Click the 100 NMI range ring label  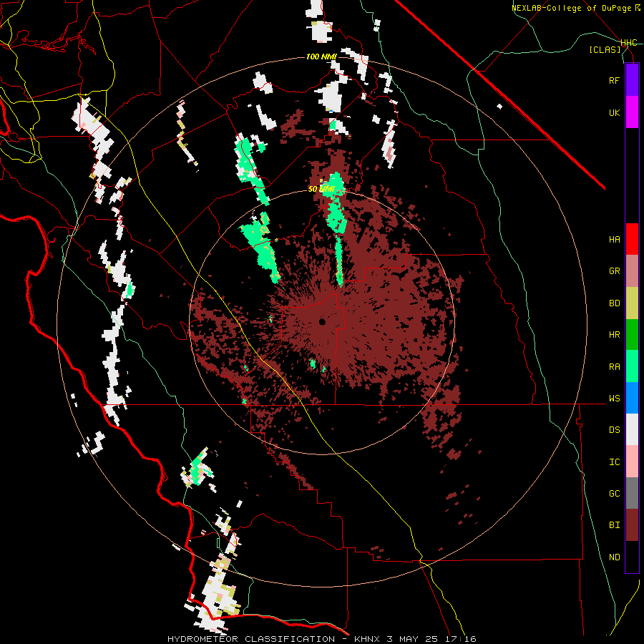click(x=321, y=57)
